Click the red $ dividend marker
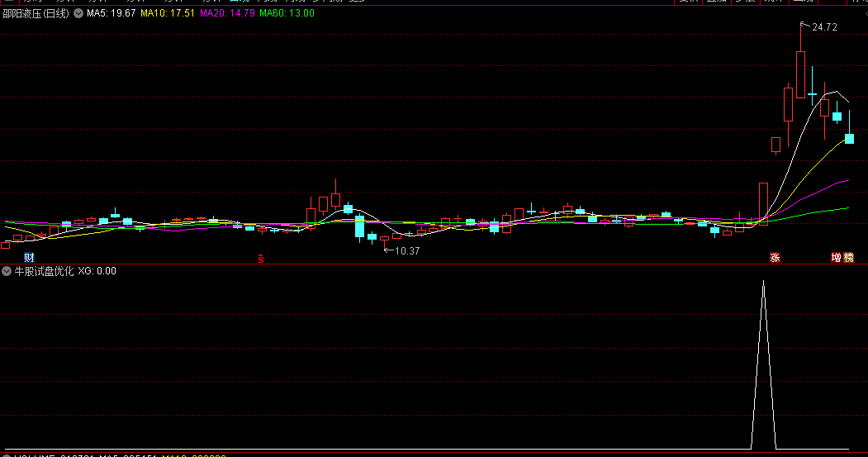Image resolution: width=868 pixels, height=457 pixels. pyautogui.click(x=261, y=259)
